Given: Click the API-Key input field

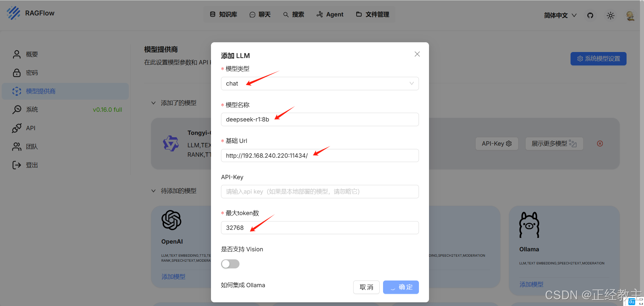Looking at the screenshot, I should coord(320,192).
